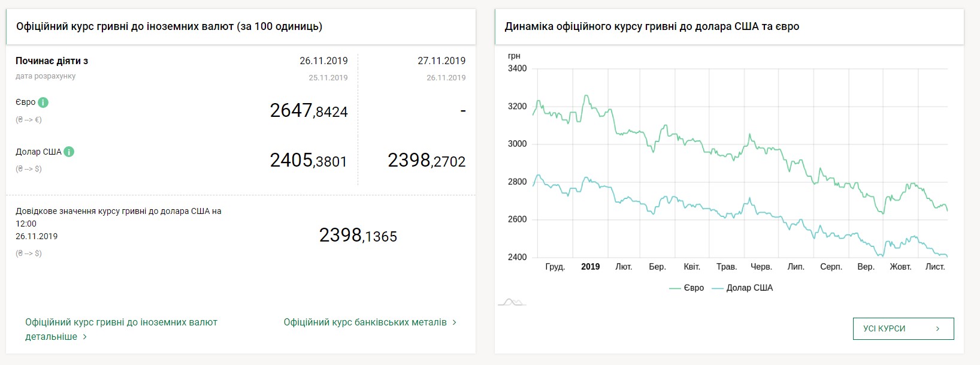Click the info icon next to Євро
The image size is (980, 365).
point(43,102)
